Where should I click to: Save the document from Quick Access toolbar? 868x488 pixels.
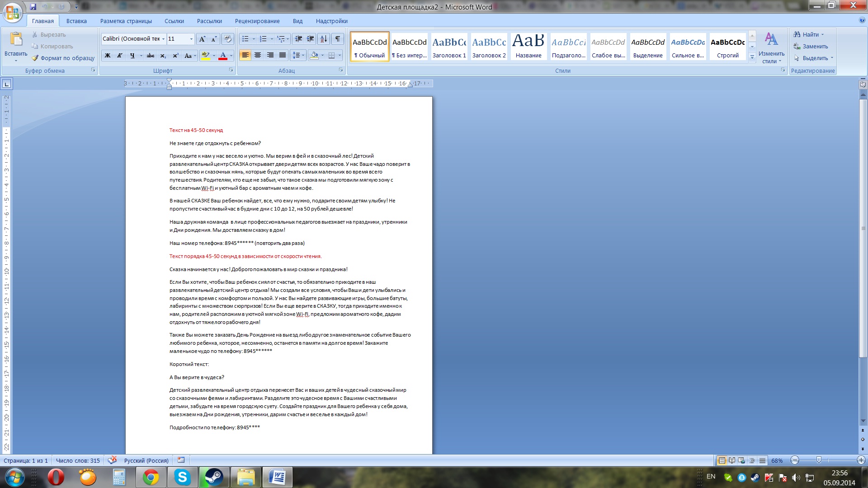tap(33, 7)
